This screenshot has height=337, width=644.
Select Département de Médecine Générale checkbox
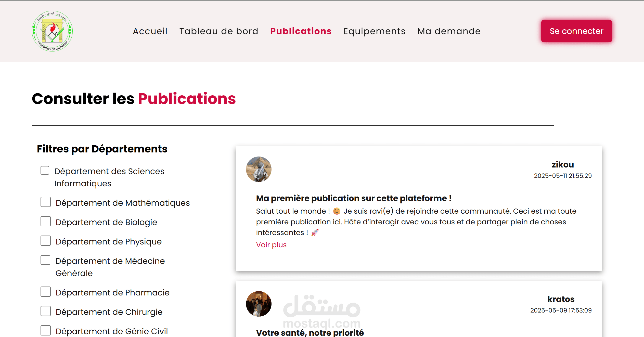(45, 260)
